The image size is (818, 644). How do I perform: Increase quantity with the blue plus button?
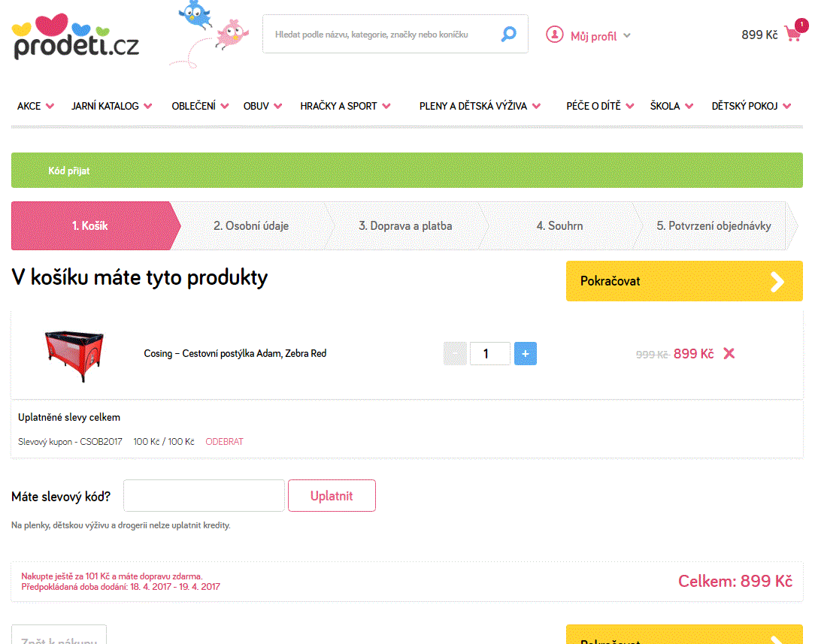coord(526,353)
